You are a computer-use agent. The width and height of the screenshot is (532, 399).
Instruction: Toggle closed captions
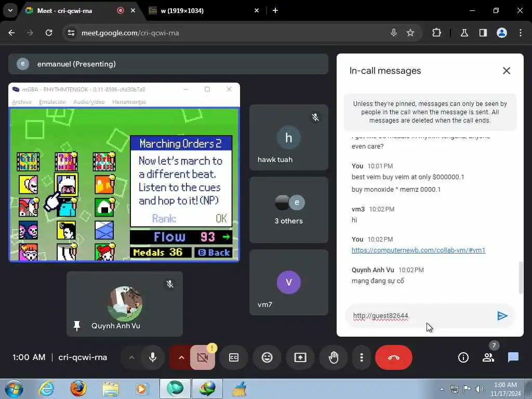coord(234,357)
